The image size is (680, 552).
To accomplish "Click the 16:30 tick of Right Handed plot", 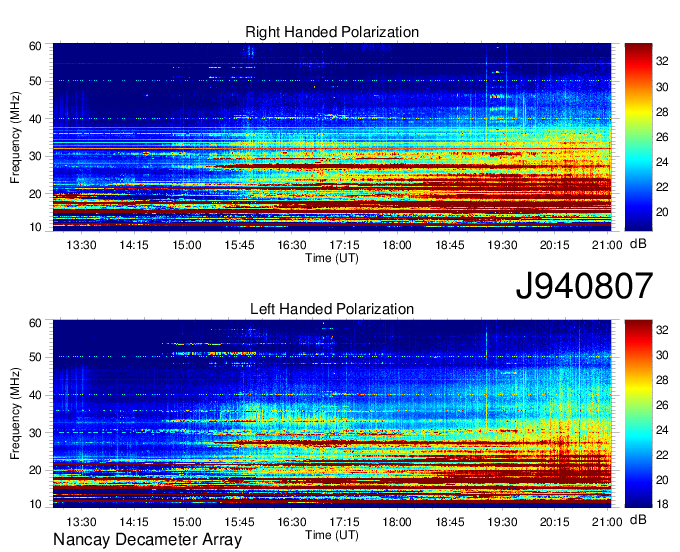I will coord(292,245).
